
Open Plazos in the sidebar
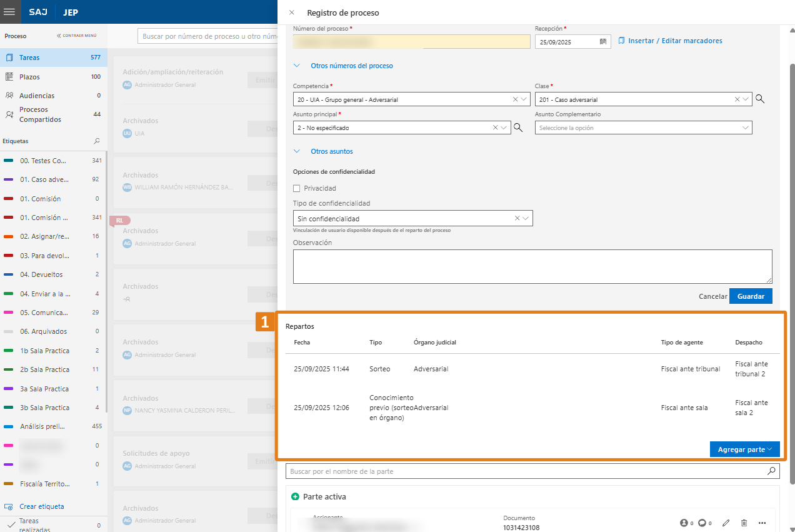[x=29, y=77]
